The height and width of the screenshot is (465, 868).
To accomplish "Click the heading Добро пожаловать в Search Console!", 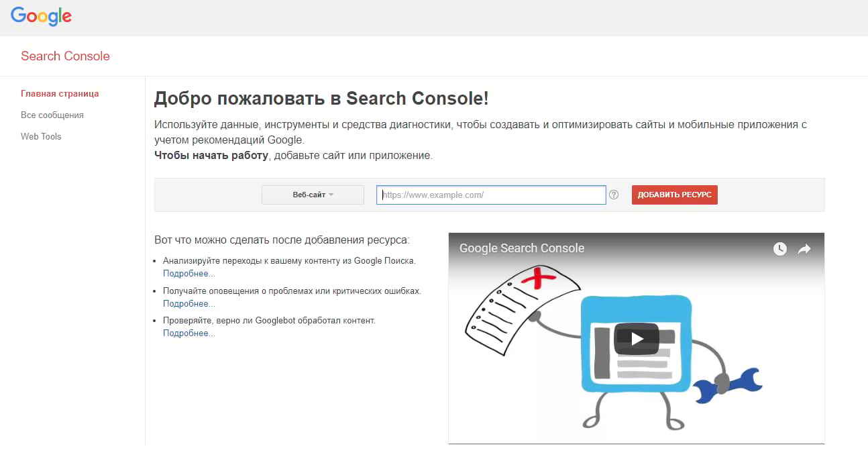I will (x=321, y=99).
